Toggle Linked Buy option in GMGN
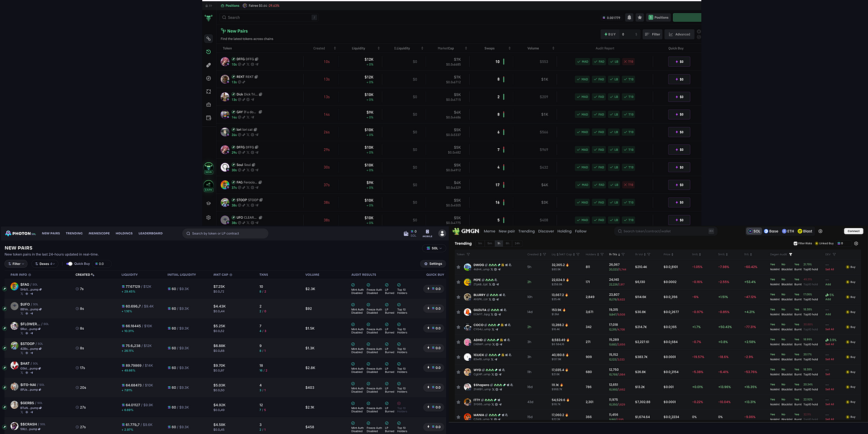This screenshot has height=434, width=868. point(824,244)
